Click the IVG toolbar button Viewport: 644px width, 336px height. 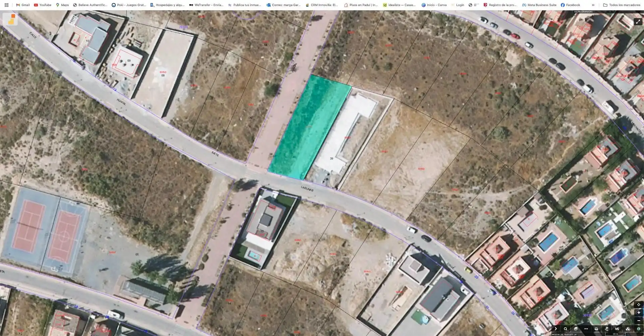(617, 329)
